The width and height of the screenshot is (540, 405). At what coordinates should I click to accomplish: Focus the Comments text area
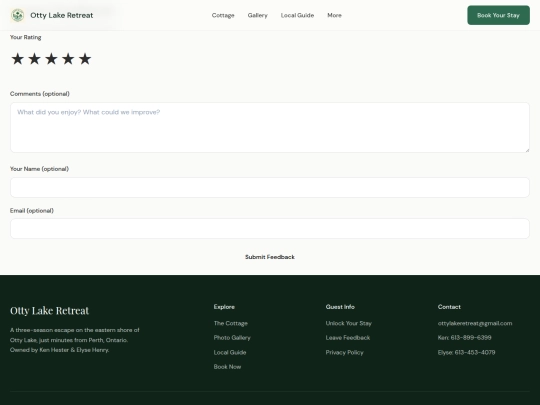270,127
